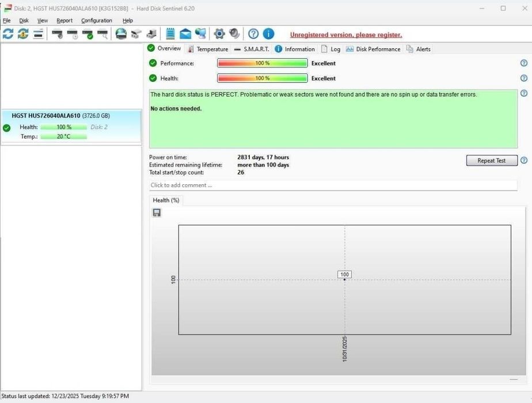The height and width of the screenshot is (403, 532).
Task: Click the save floppy icon above graph
Action: tap(157, 212)
